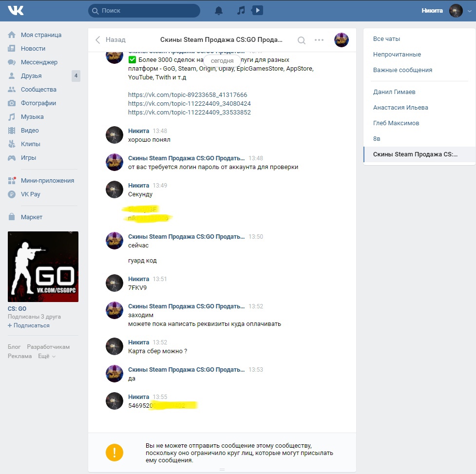Screen dimensions: 476x474
Task: Go back using the Назад arrow
Action: tap(110, 40)
